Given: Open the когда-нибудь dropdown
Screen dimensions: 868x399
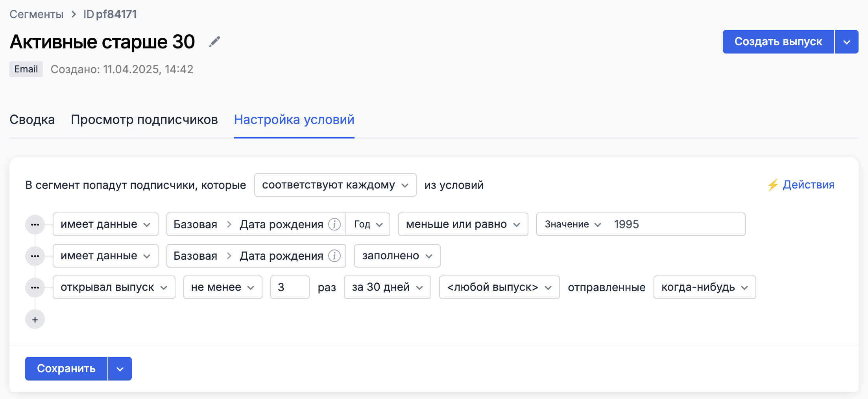Looking at the screenshot, I should [704, 287].
